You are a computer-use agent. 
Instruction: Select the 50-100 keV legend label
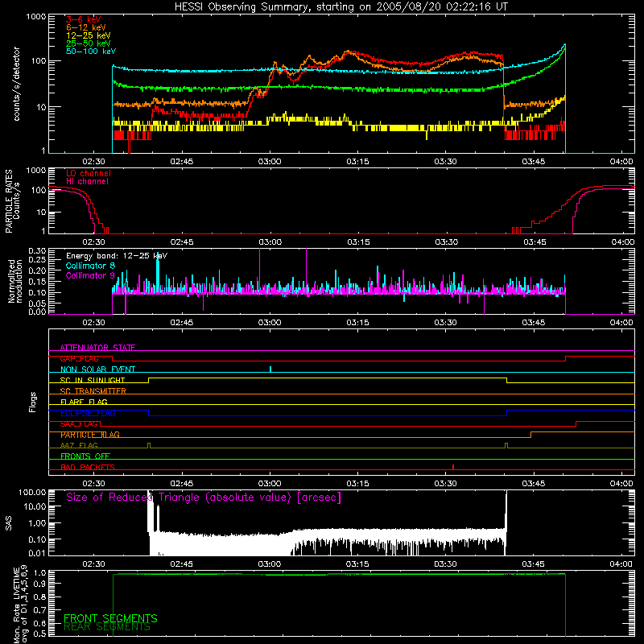pos(91,52)
